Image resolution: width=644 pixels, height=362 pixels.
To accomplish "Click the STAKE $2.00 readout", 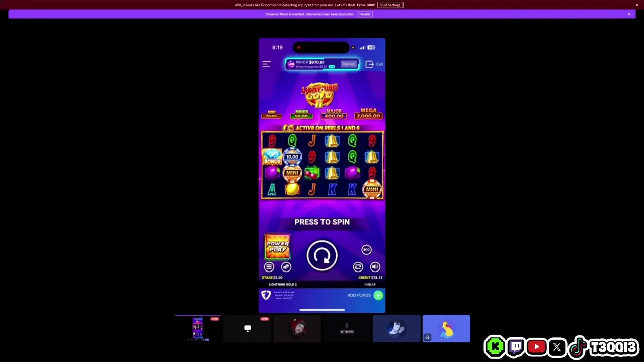I will 272,278.
